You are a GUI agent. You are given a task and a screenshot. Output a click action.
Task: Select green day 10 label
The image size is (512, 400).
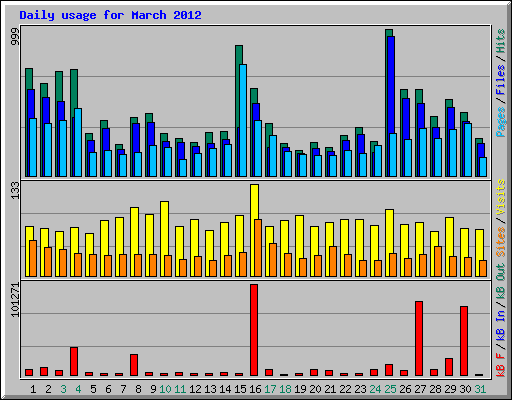tap(165, 389)
